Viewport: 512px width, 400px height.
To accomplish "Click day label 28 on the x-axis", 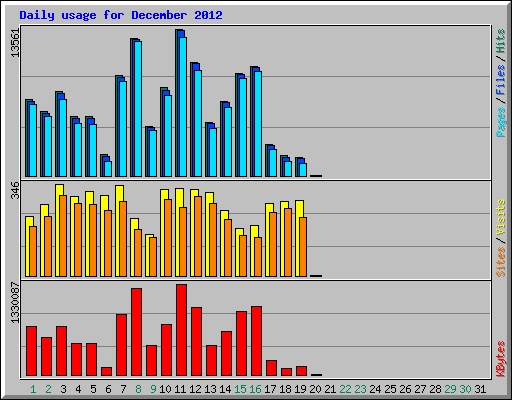I will tap(435, 389).
